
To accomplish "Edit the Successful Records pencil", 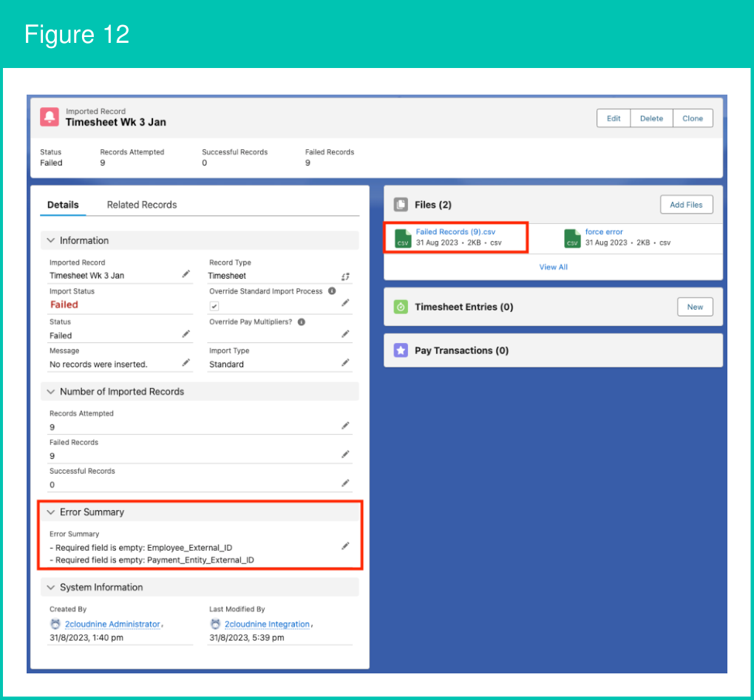I will point(345,483).
